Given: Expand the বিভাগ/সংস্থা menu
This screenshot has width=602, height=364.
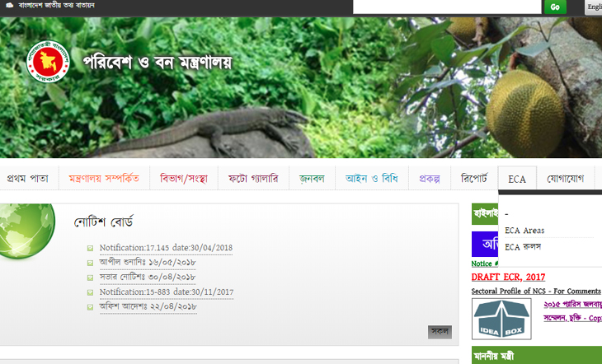Looking at the screenshot, I should coord(183,178).
